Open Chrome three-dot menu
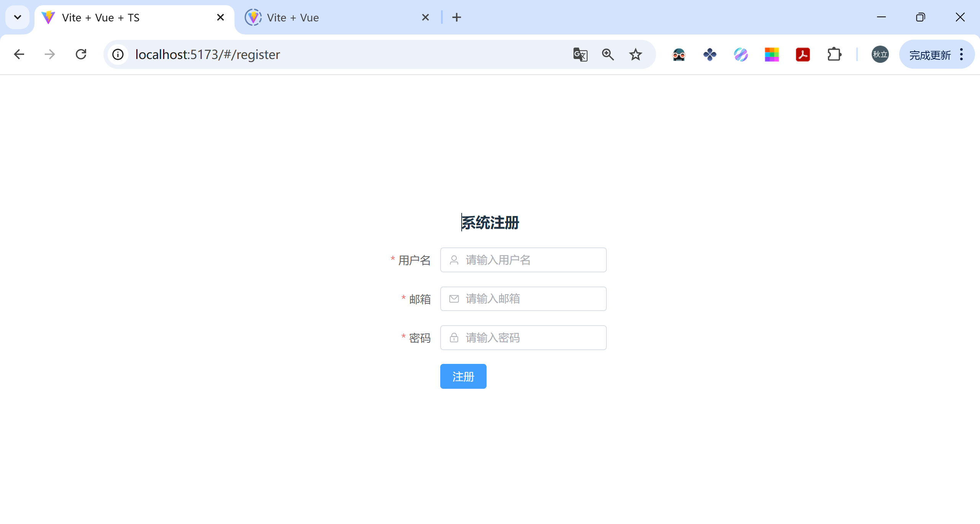 (962, 55)
